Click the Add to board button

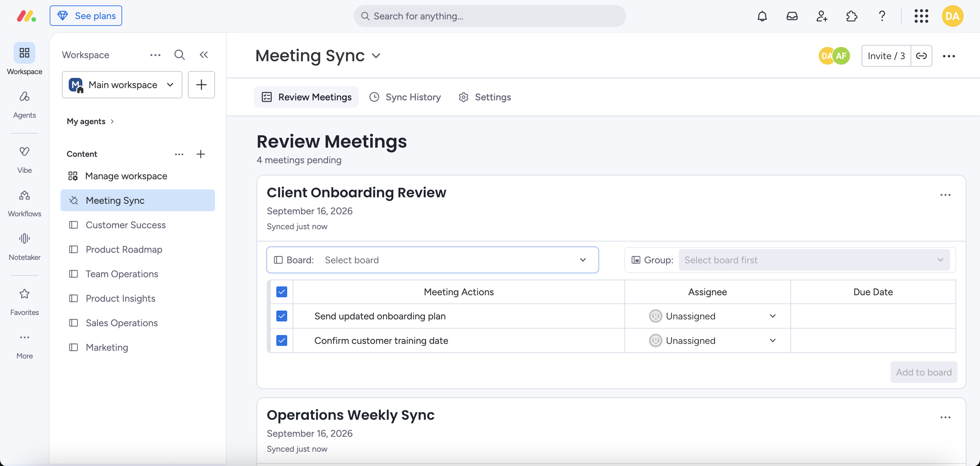[x=924, y=372]
